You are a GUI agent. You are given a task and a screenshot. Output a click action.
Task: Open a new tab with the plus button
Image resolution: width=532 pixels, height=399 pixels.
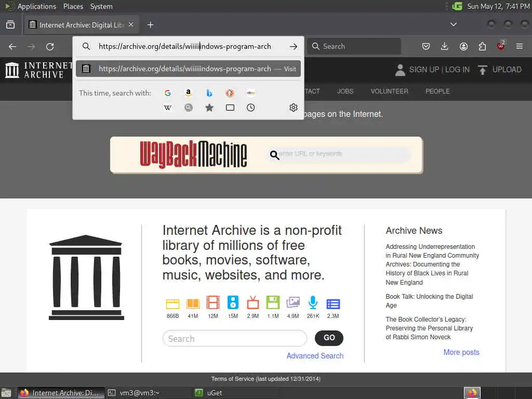(x=150, y=25)
